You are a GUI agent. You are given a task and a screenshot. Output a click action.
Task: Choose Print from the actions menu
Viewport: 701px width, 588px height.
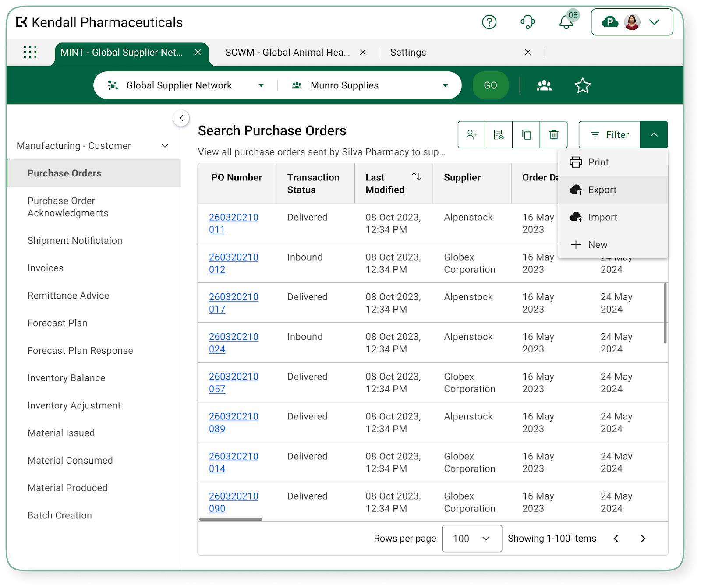[x=613, y=162]
